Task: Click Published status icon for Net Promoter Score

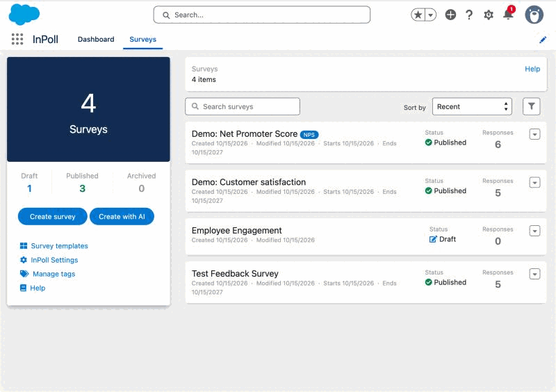Action: click(428, 142)
